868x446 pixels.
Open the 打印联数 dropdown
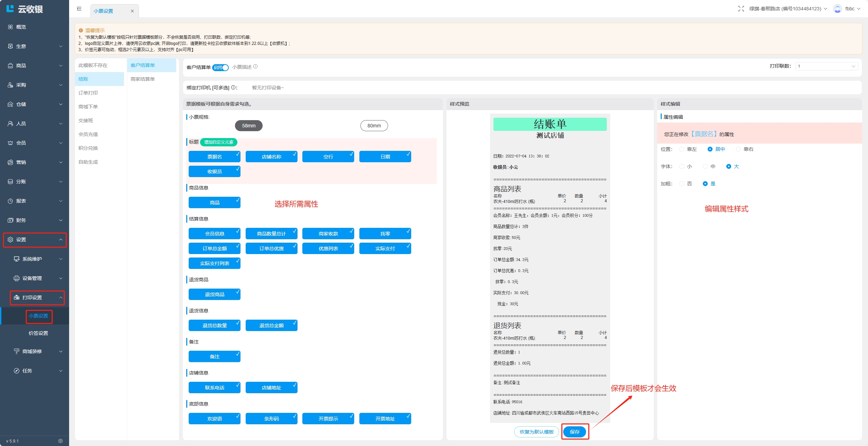826,66
